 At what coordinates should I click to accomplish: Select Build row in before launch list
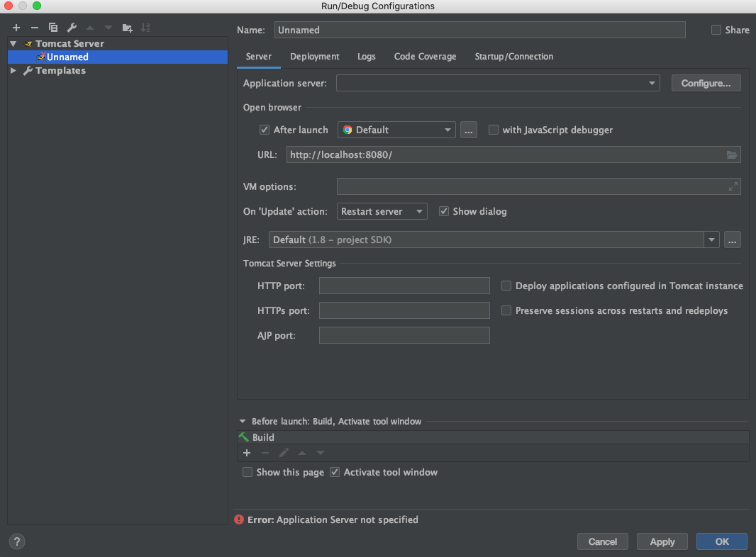click(493, 437)
